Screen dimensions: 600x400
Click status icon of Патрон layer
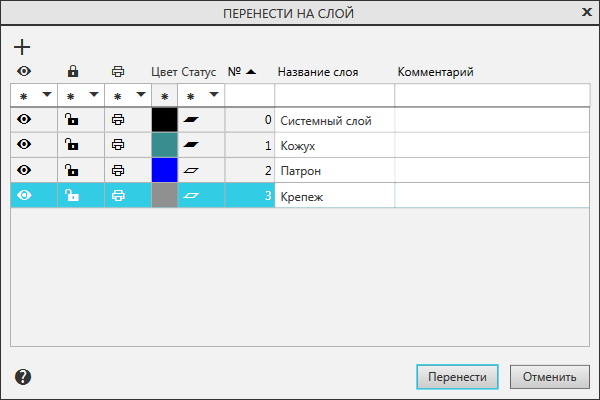tap(190, 170)
